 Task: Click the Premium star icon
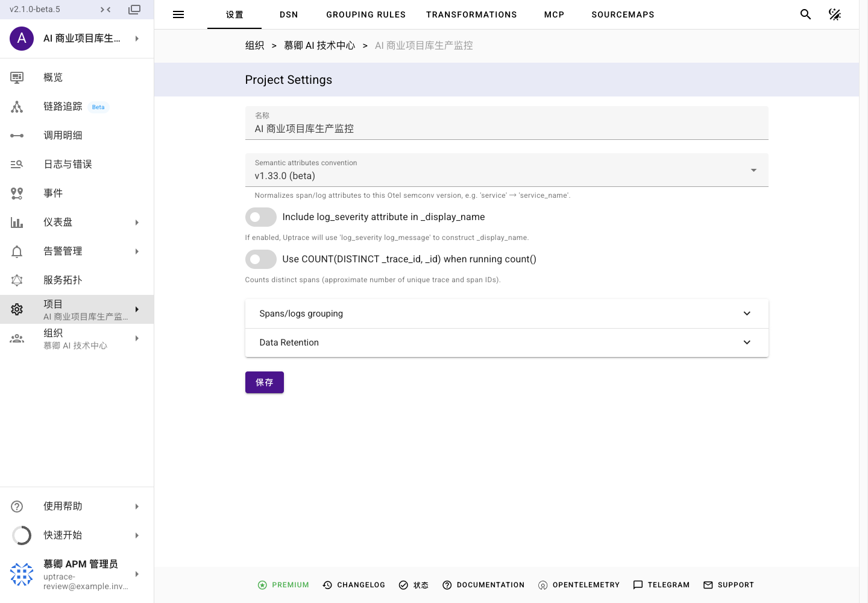[262, 585]
